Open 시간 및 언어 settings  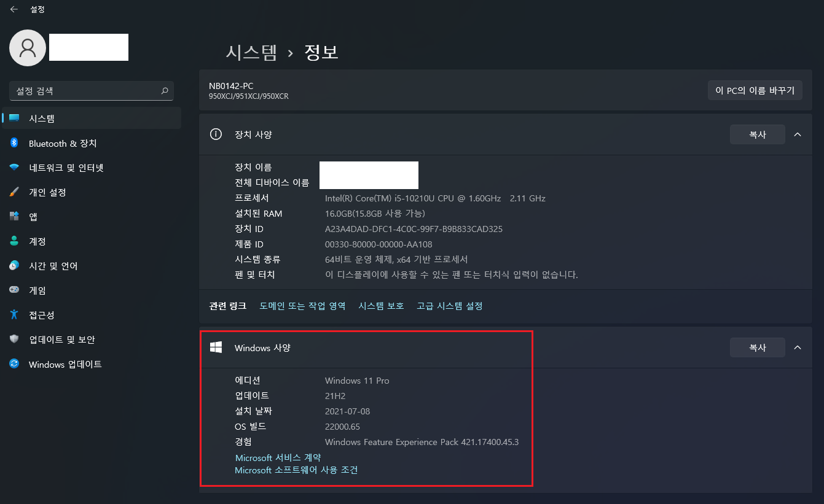(x=92, y=266)
